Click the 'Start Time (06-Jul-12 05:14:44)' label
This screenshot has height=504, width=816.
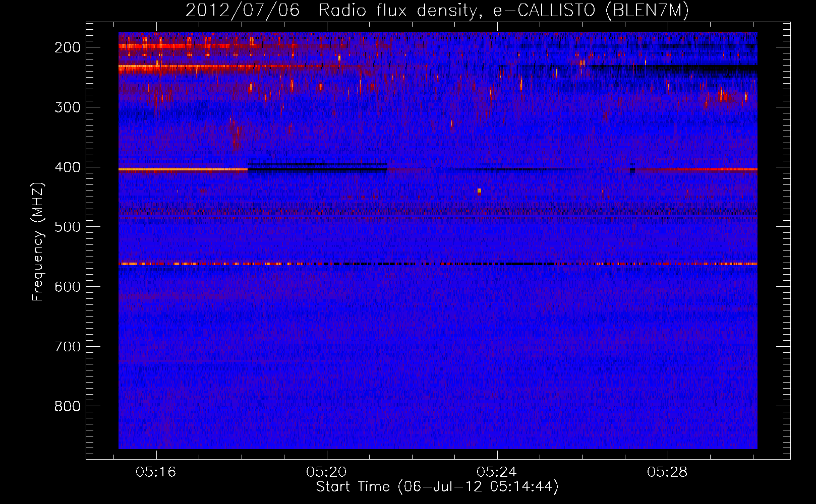pyautogui.click(x=437, y=487)
